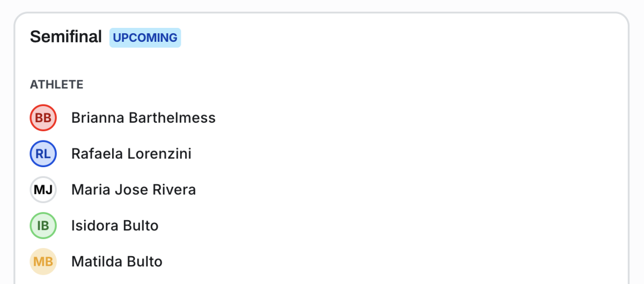Image resolution: width=644 pixels, height=284 pixels.
Task: Click the green IB avatar icon
Action: pyautogui.click(x=43, y=226)
